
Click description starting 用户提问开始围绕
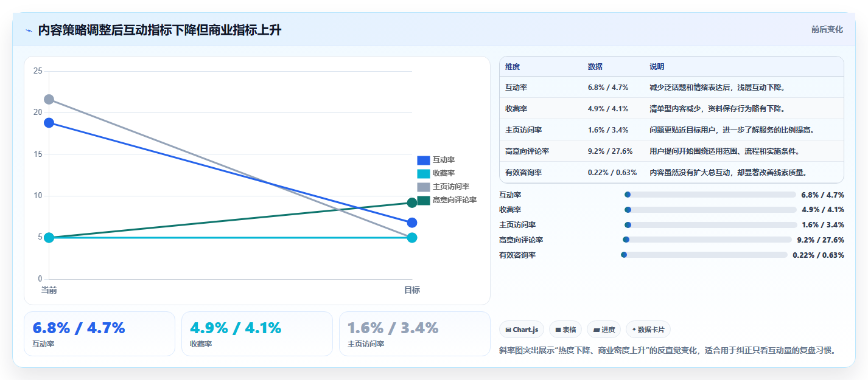coord(724,151)
